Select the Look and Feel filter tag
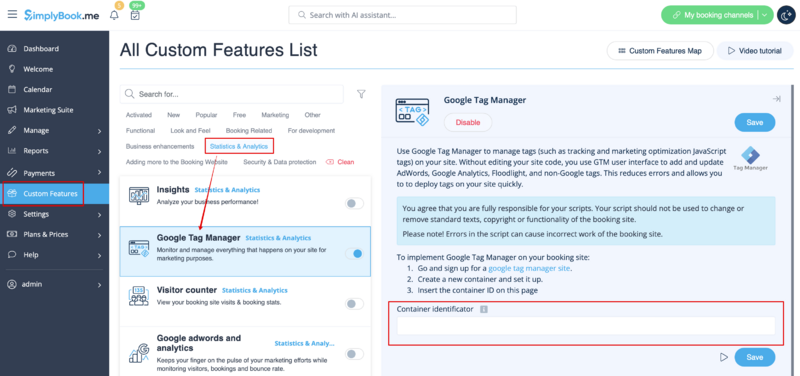Screen dimensions: 800x376 pyautogui.click(x=190, y=131)
